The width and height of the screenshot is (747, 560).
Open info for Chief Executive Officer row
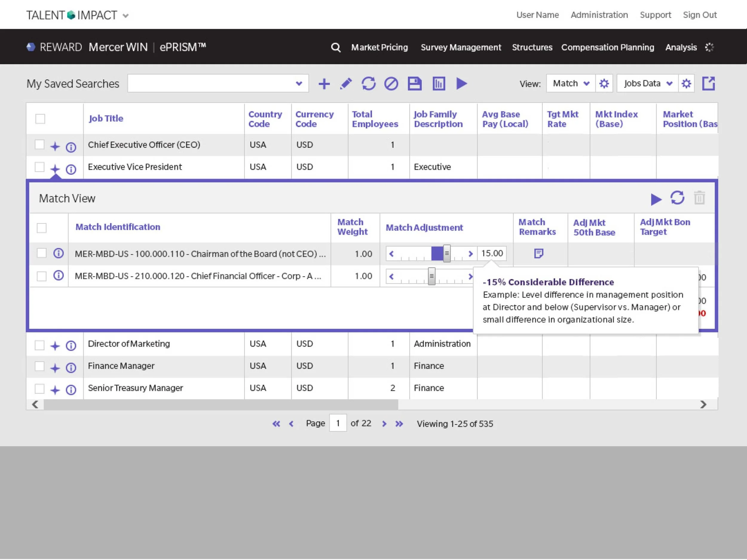(x=71, y=147)
